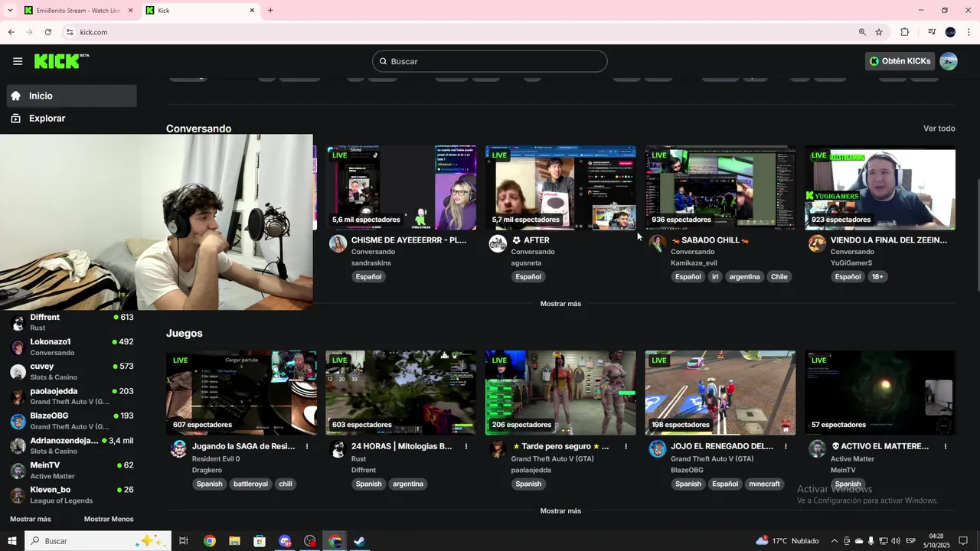
Task: Open browser zoom magnifier icon
Action: tap(862, 32)
